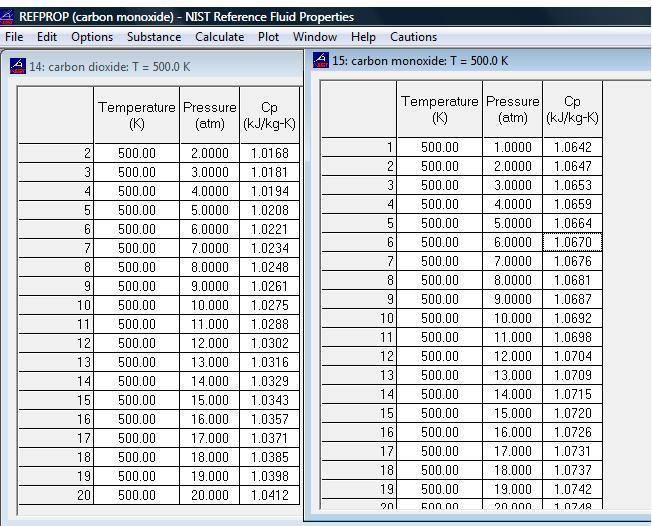Screen dimensions: 652x526
Task: Open the Cautions menu
Action: tap(413, 37)
